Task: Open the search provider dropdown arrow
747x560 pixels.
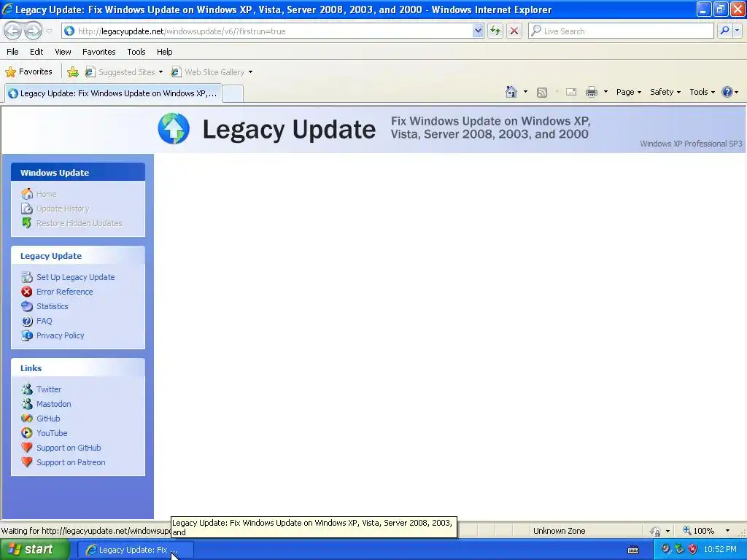Action: [x=737, y=31]
